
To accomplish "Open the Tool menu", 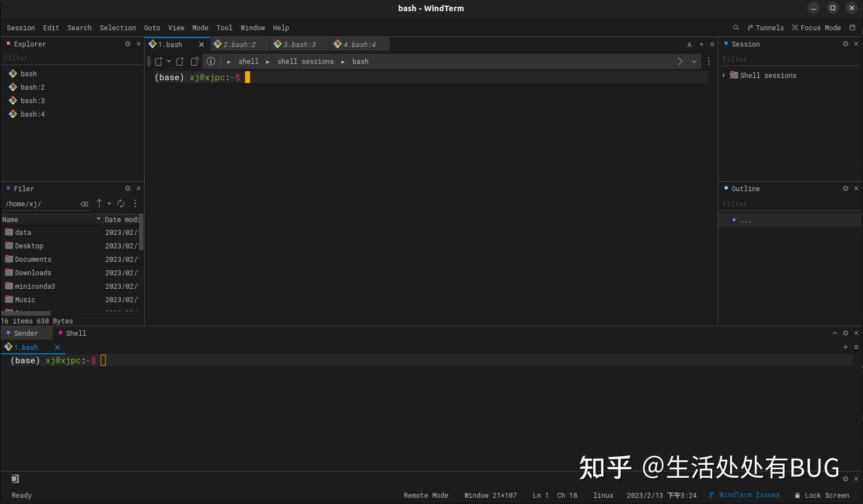I will click(224, 27).
